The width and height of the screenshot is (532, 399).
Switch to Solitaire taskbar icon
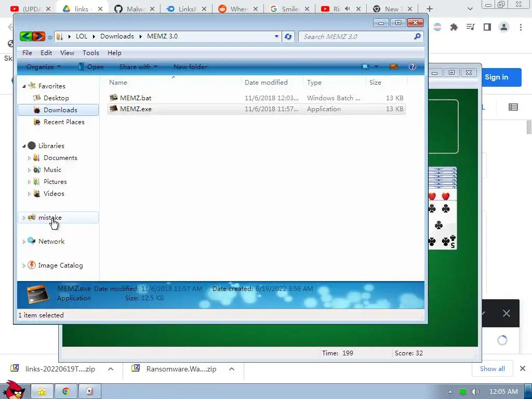[x=89, y=392]
